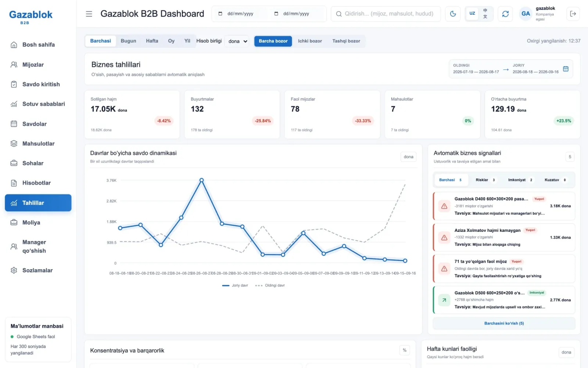Image resolution: width=588 pixels, height=368 pixels.
Task: Switch language to Chinese option
Action: point(485,14)
